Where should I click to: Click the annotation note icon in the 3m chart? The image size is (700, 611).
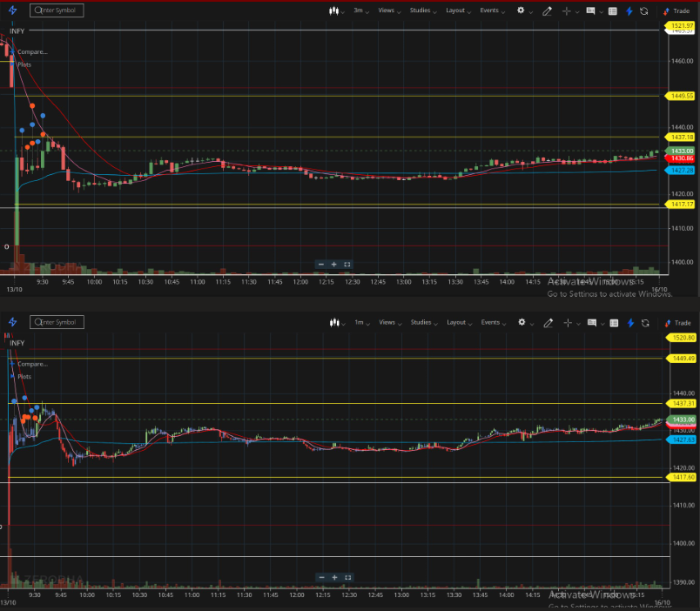(590, 10)
